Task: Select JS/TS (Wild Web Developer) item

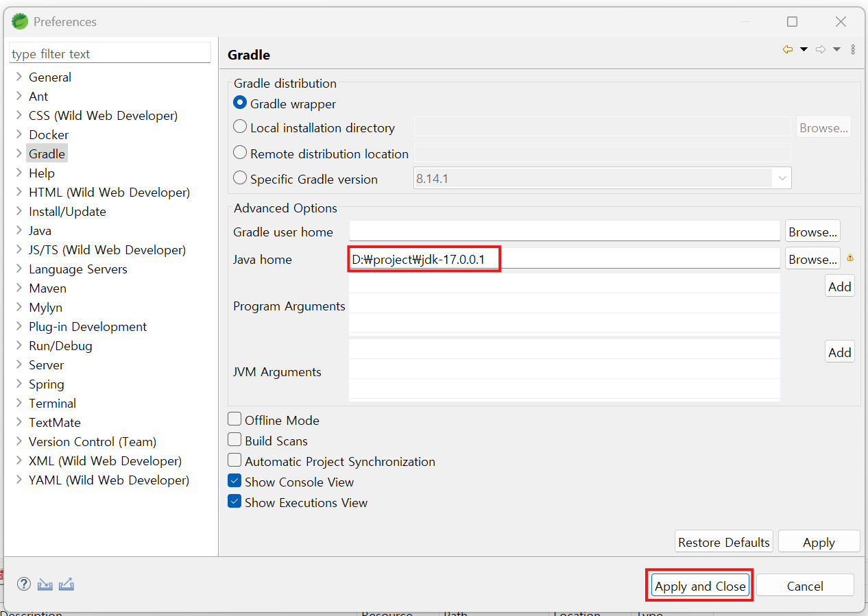Action: point(107,249)
